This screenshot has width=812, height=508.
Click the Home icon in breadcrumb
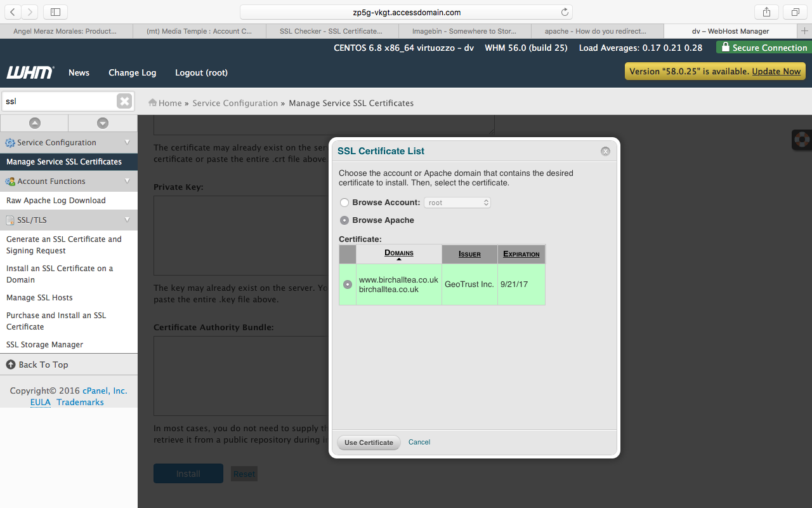click(152, 103)
